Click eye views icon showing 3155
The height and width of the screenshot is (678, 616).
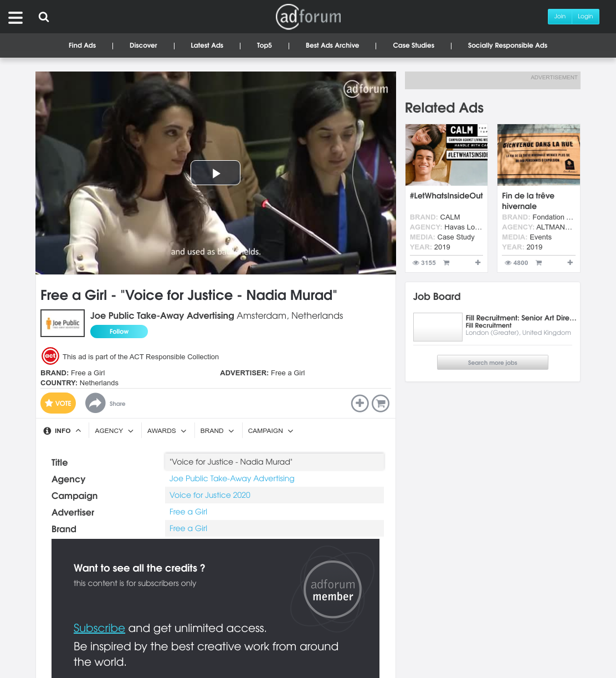point(416,263)
